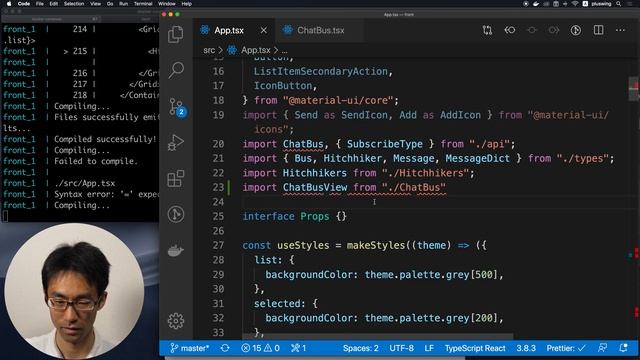Click line number 24 in the gutter

click(x=218, y=202)
